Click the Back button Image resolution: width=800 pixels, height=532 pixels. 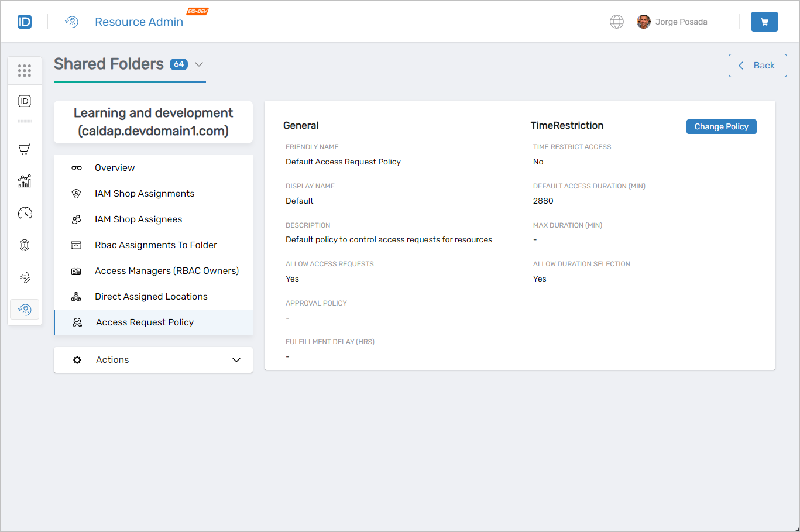pos(757,66)
